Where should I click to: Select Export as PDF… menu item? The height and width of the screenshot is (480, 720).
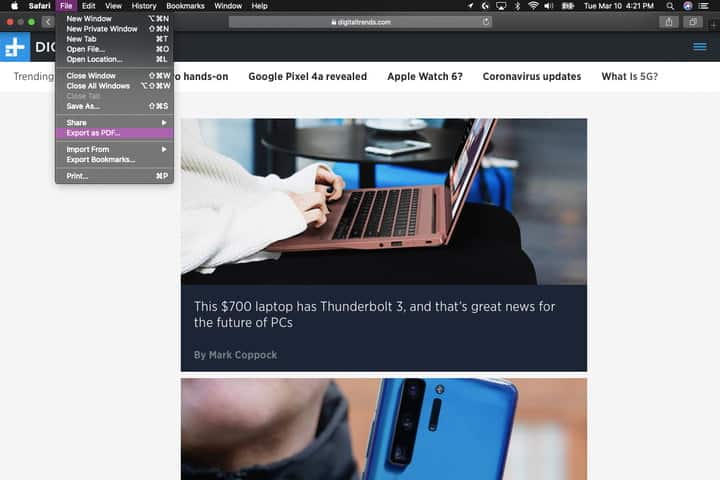pos(114,132)
